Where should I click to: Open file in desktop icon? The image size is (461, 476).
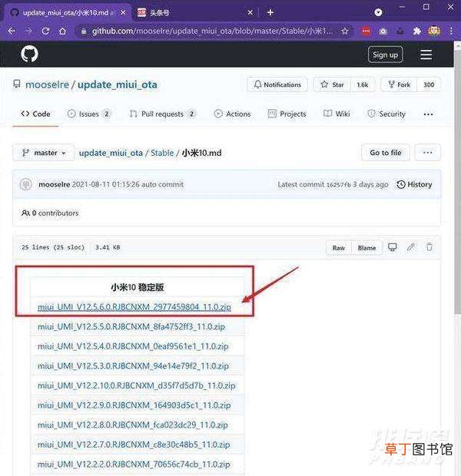(x=393, y=247)
